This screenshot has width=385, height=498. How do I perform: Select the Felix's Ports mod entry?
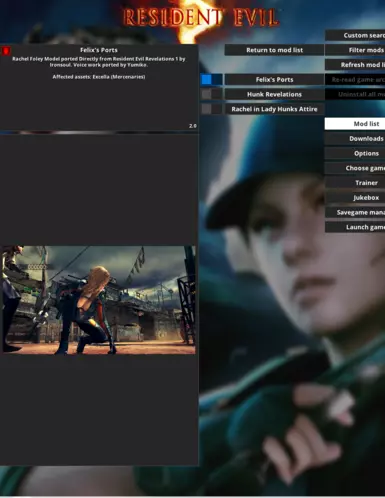point(274,79)
